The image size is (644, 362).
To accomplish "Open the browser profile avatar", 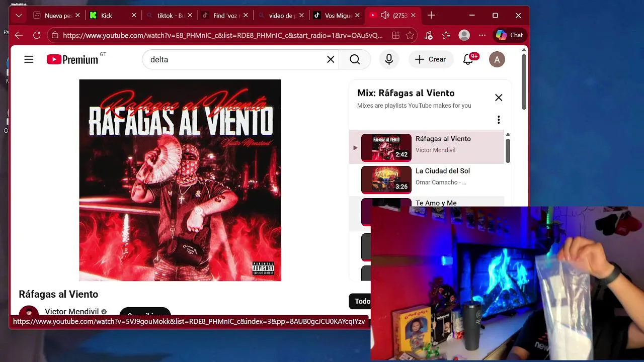I will (464, 35).
